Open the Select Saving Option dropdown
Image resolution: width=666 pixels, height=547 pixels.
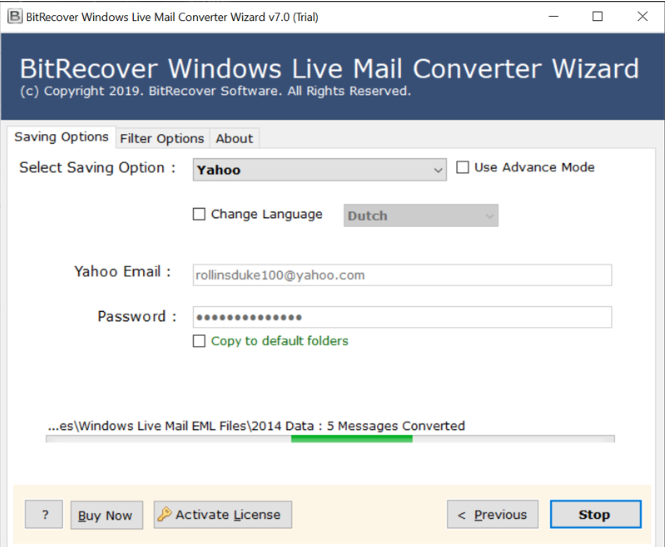point(319,170)
